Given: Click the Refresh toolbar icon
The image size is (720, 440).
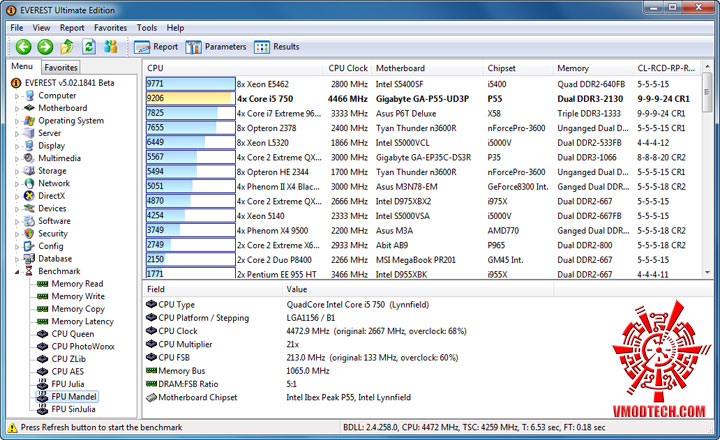Looking at the screenshot, I should pyautogui.click(x=89, y=46).
